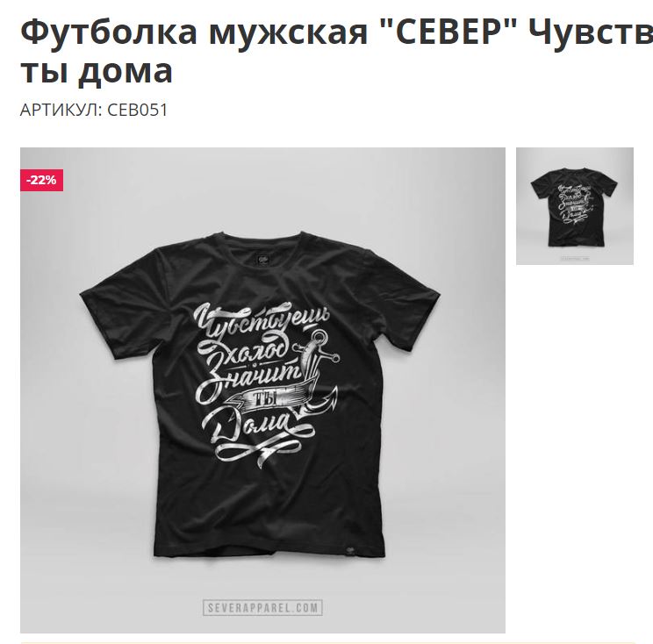The height and width of the screenshot is (644, 653).
Task: Click the "ты дома" heading line
Action: (x=97, y=71)
